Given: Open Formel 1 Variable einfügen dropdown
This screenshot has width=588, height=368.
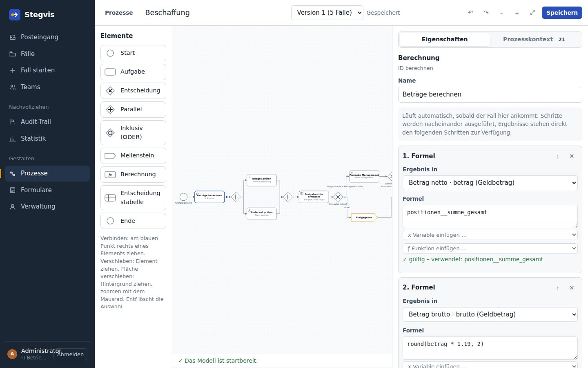Looking at the screenshot, I should point(490,235).
